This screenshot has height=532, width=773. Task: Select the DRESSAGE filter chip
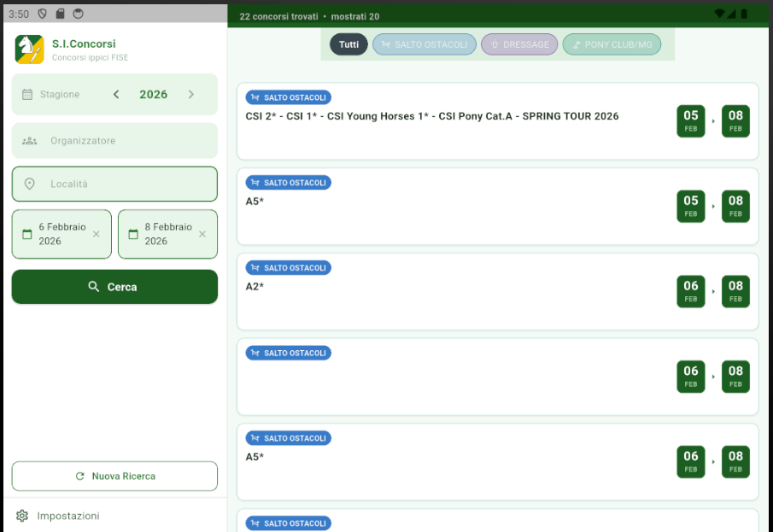click(519, 44)
